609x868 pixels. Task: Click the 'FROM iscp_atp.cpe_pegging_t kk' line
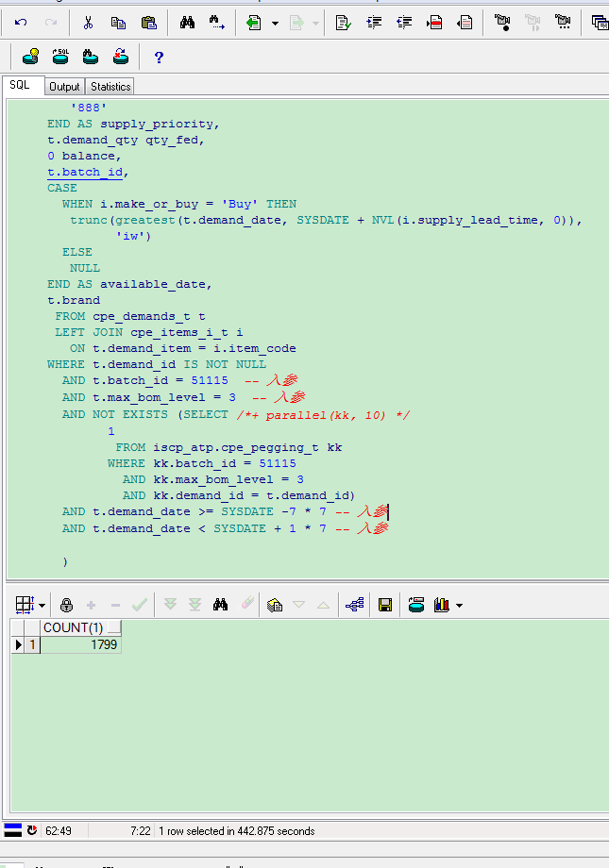(228, 447)
